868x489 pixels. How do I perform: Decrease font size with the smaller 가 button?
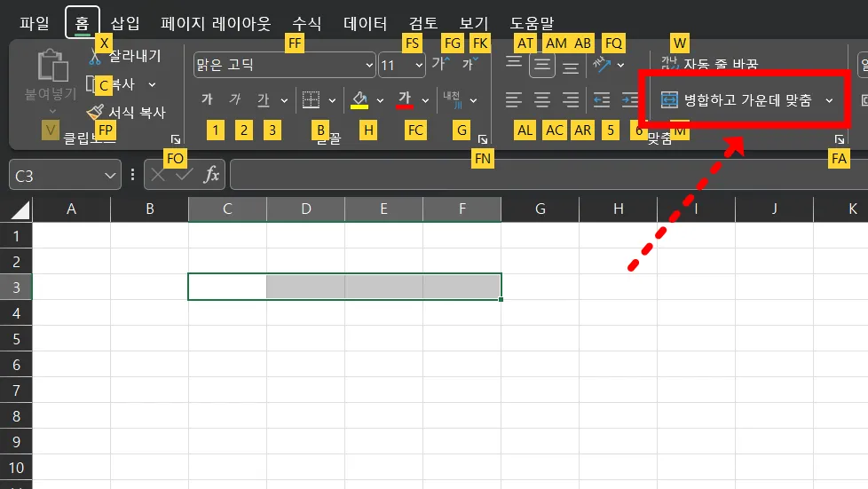470,64
